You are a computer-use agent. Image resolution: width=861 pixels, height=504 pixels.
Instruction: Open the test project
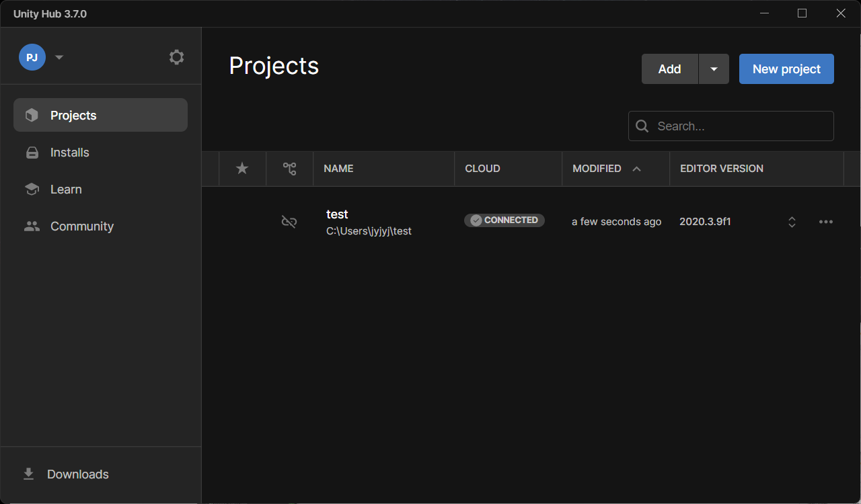click(337, 214)
